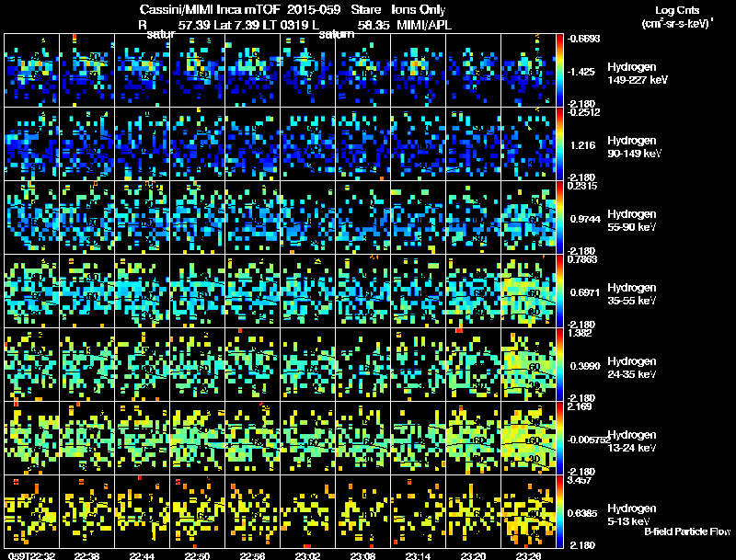Screen dimensions: 736x560
Task: Open the 13-24 keV image panel at 23:20
Action: click(x=473, y=439)
